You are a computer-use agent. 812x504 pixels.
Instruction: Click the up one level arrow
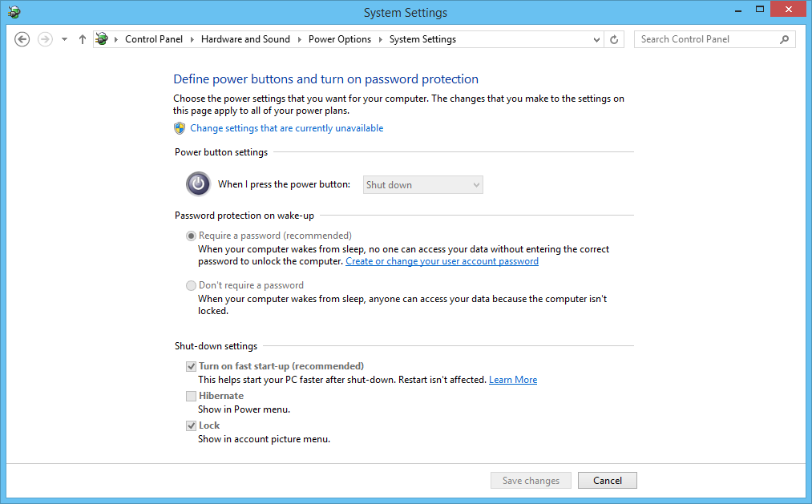[x=82, y=38]
